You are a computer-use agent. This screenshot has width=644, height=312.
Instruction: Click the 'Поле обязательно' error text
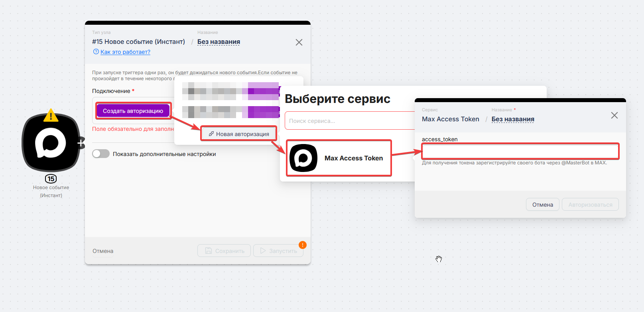(133, 129)
